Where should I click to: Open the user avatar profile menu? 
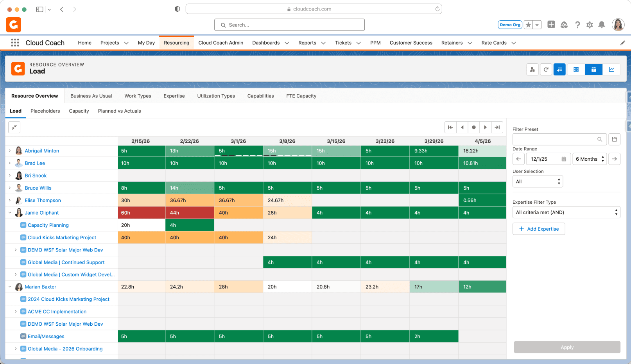tap(618, 25)
